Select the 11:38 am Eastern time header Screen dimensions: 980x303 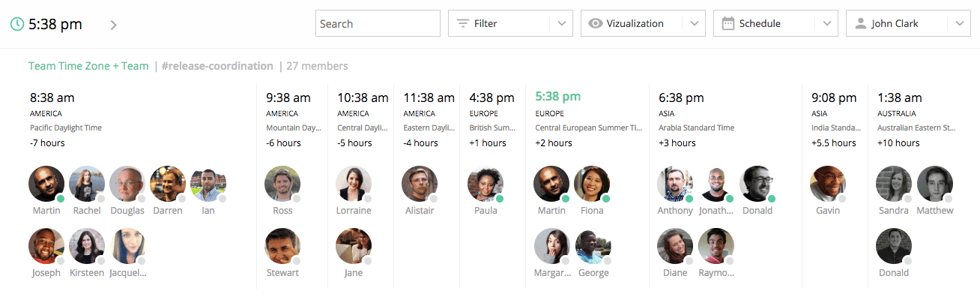point(429,97)
